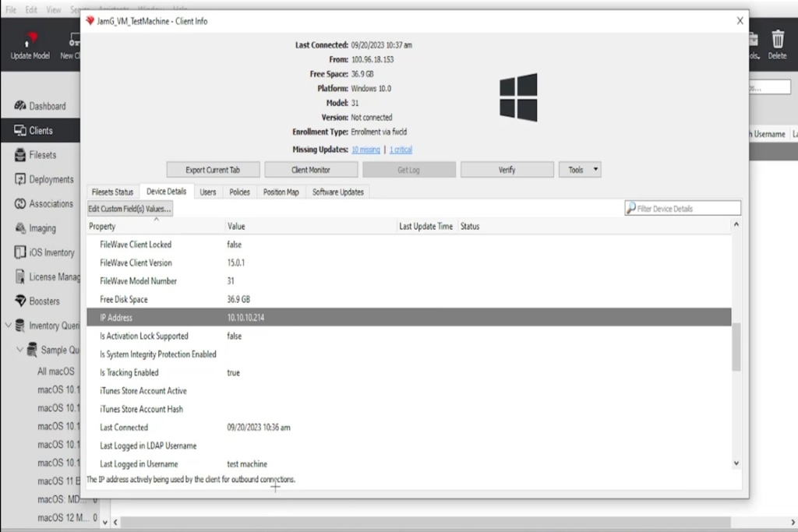Open the iOS Inventory sidebar icon
This screenshot has width=798, height=532.
coord(20,252)
